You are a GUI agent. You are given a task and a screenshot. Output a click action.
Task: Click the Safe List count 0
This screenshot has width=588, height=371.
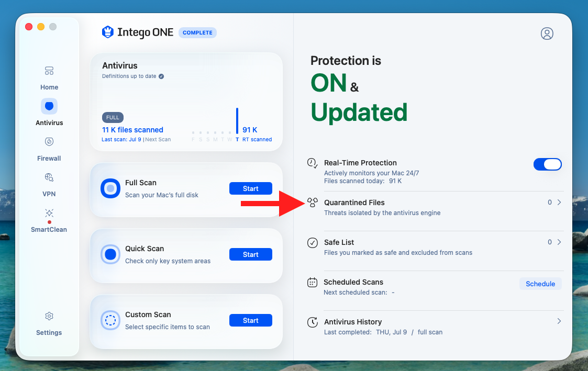(x=550, y=242)
